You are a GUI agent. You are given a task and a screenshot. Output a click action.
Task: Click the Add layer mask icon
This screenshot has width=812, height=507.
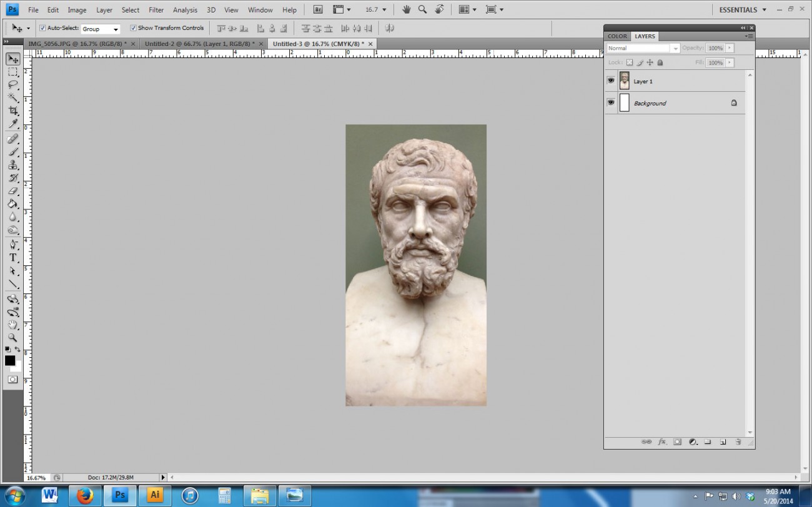pos(677,441)
